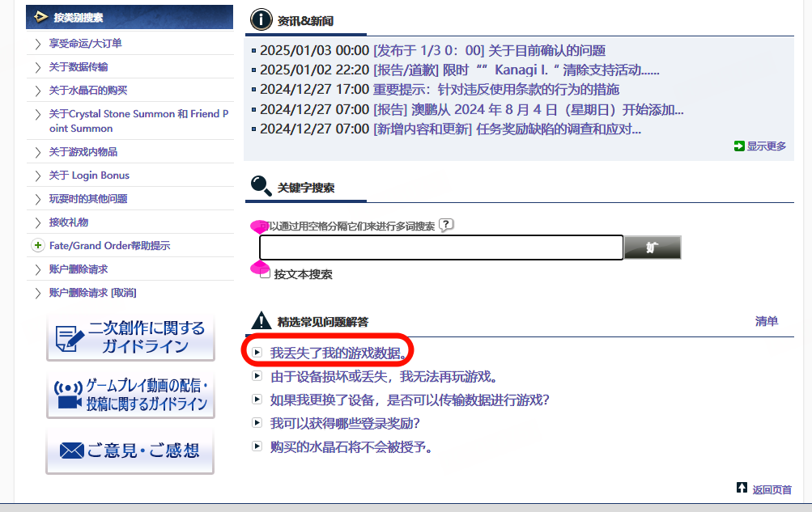Open the 二次創作に関するガイドライン banner
Viewport: 812px width, 512px height.
130,337
